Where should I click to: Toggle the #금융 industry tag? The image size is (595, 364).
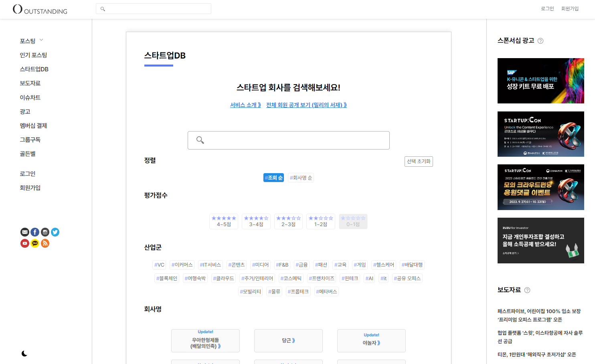click(302, 265)
